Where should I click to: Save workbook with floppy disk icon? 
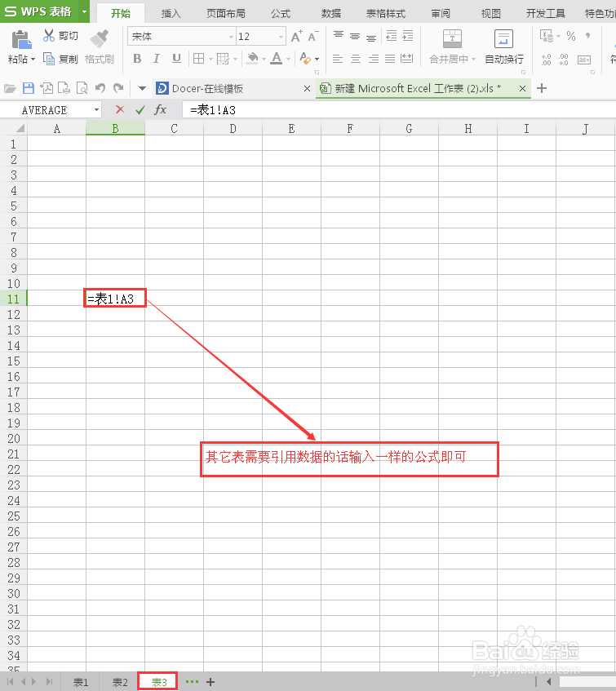[29, 89]
